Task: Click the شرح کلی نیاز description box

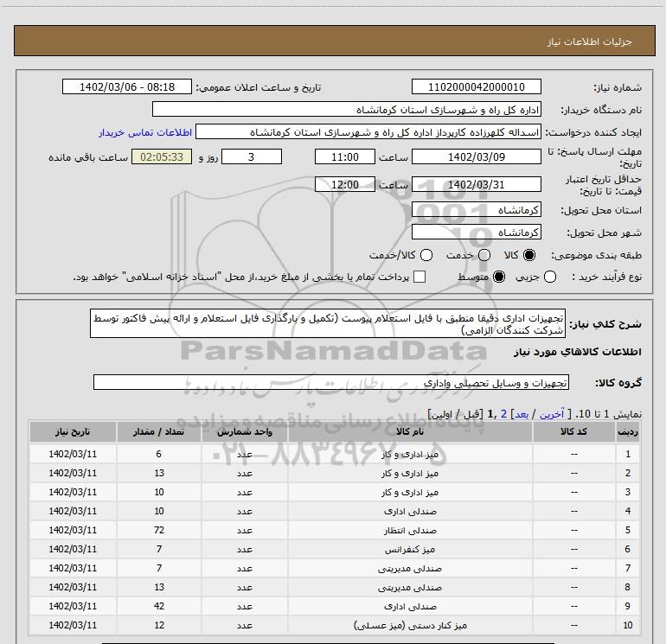Action: [x=328, y=323]
